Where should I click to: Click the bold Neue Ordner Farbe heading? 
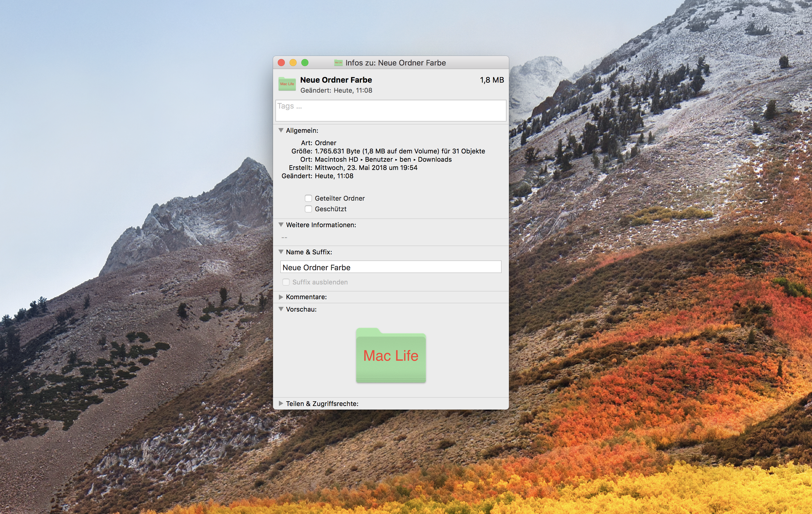336,80
